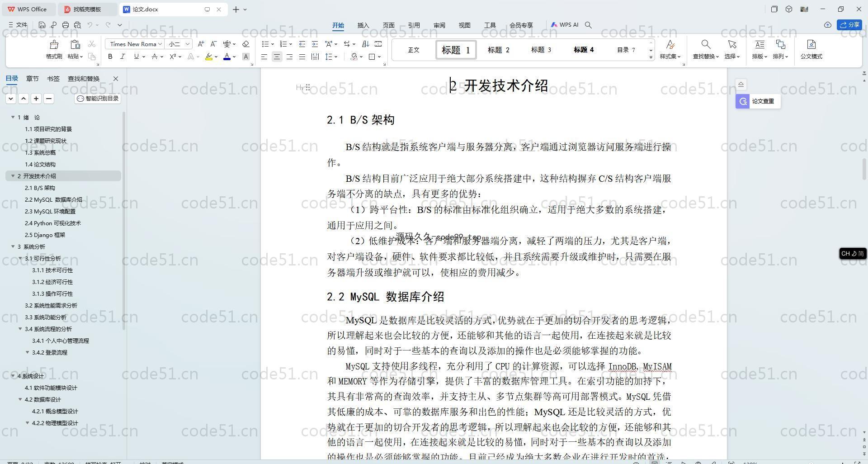
Task: Clear formatting with the eraser icon
Action: coord(246,44)
